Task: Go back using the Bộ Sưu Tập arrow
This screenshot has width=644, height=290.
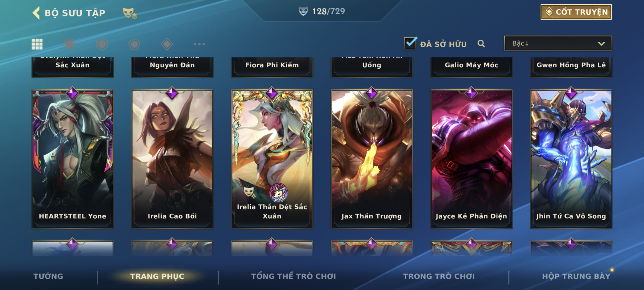Action: click(x=37, y=13)
